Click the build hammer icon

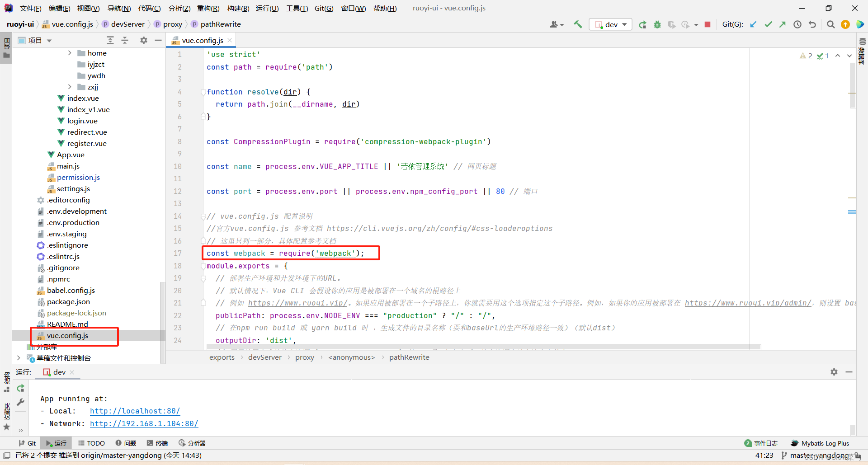click(x=578, y=24)
